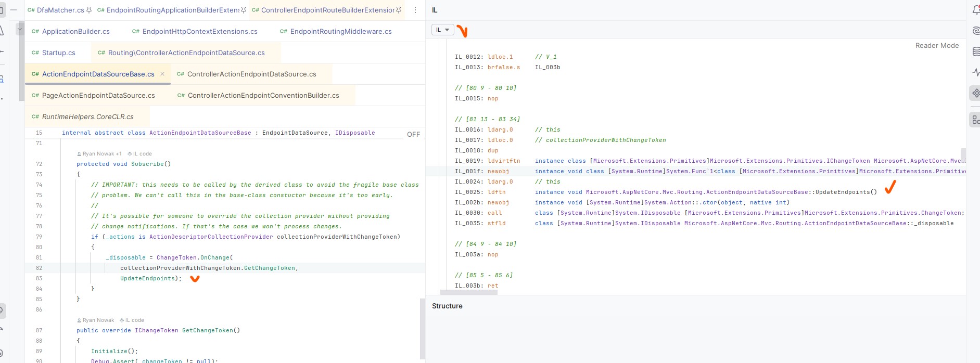Image resolution: width=980 pixels, height=363 pixels.
Task: Toggle the OFF inspection indicator in editor
Action: (413, 134)
